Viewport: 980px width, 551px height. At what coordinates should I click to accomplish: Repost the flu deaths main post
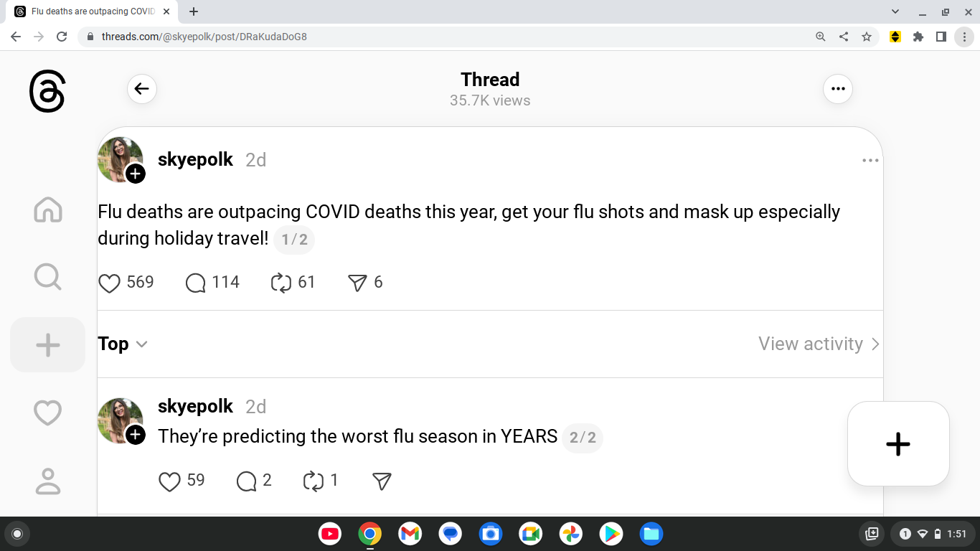281,283
